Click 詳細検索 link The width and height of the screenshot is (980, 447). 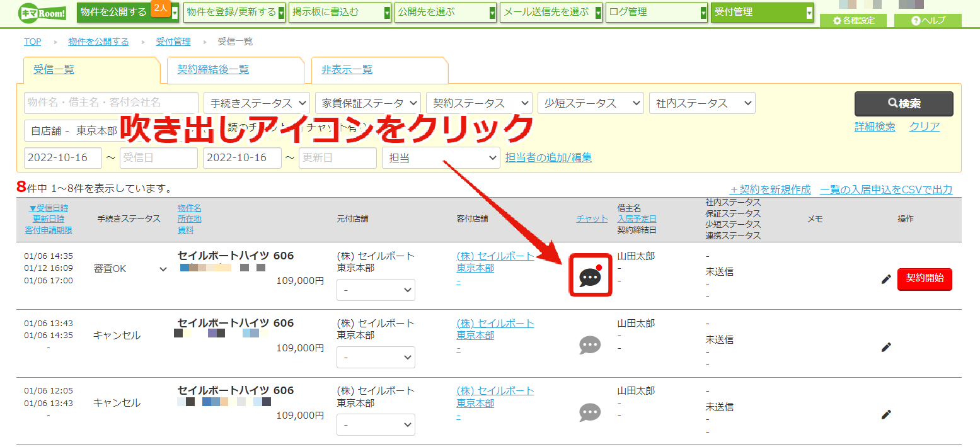(875, 127)
